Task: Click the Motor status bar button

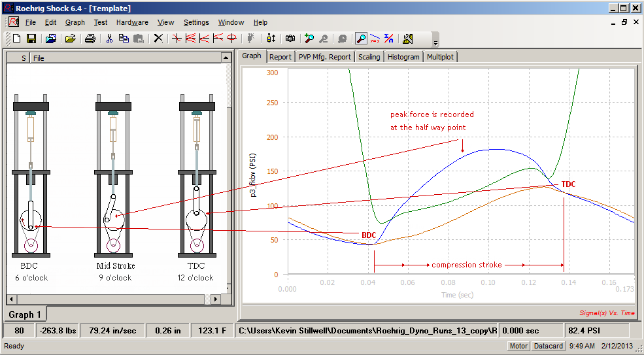Action: coord(518,346)
